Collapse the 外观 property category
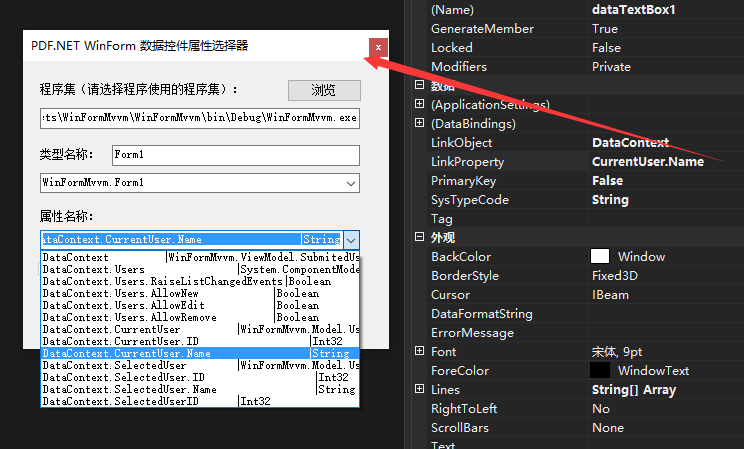 click(x=419, y=237)
